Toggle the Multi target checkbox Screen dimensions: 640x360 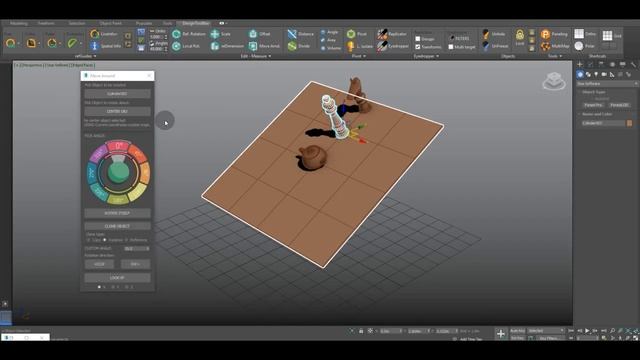click(451, 47)
